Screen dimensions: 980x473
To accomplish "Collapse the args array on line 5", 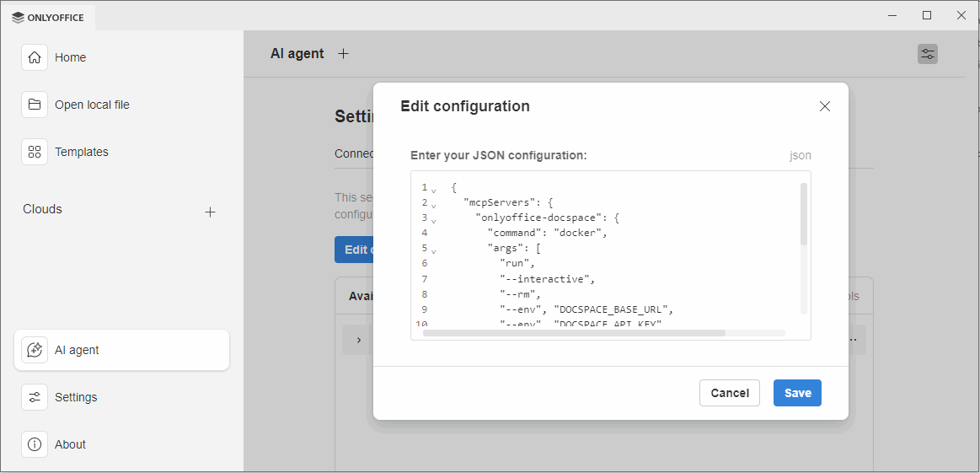I will coord(434,250).
